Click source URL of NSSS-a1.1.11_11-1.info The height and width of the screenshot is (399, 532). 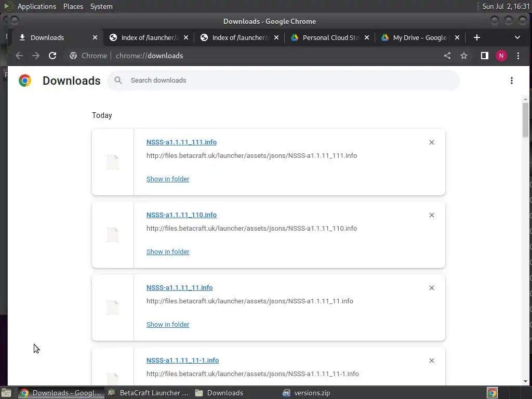click(252, 374)
